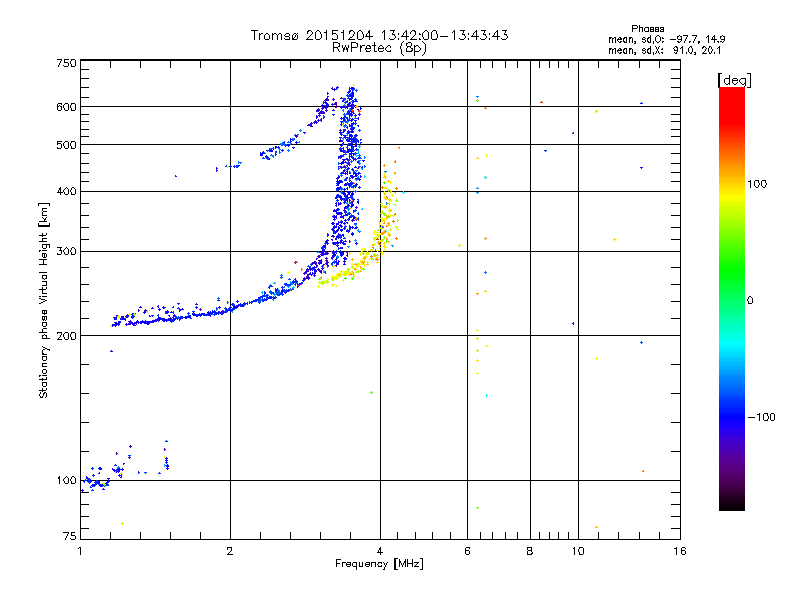Screen dimensions: 800x600
Task: Click the frequency-axis tick label "4"
Action: [x=380, y=551]
